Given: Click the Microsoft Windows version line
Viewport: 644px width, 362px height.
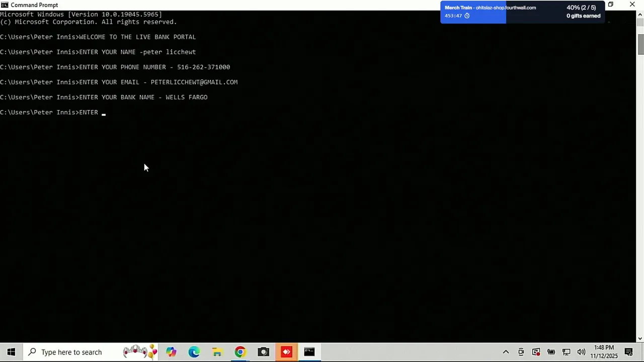Looking at the screenshot, I should [81, 15].
